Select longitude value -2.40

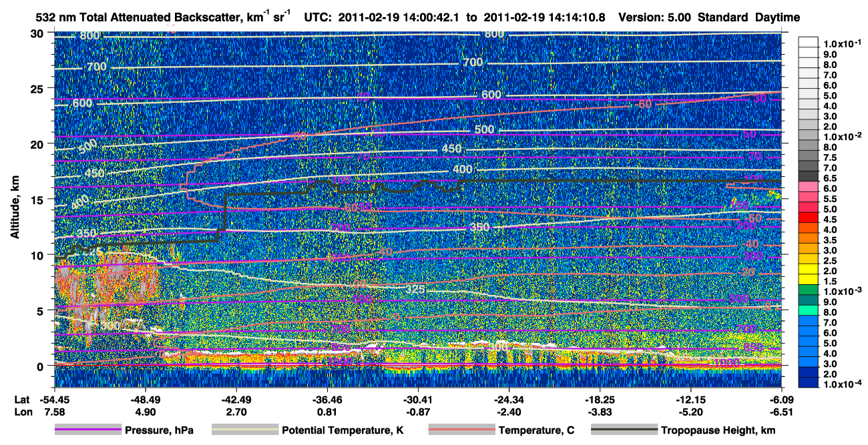point(509,412)
